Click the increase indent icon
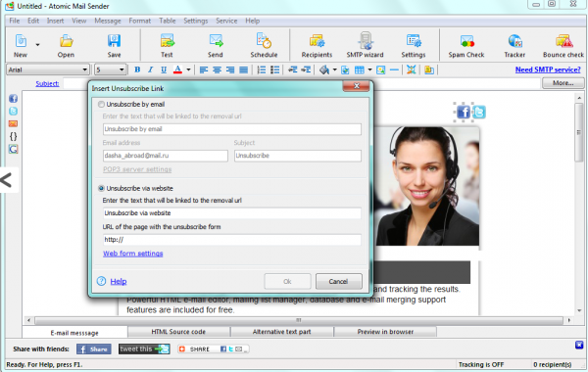 coord(306,70)
